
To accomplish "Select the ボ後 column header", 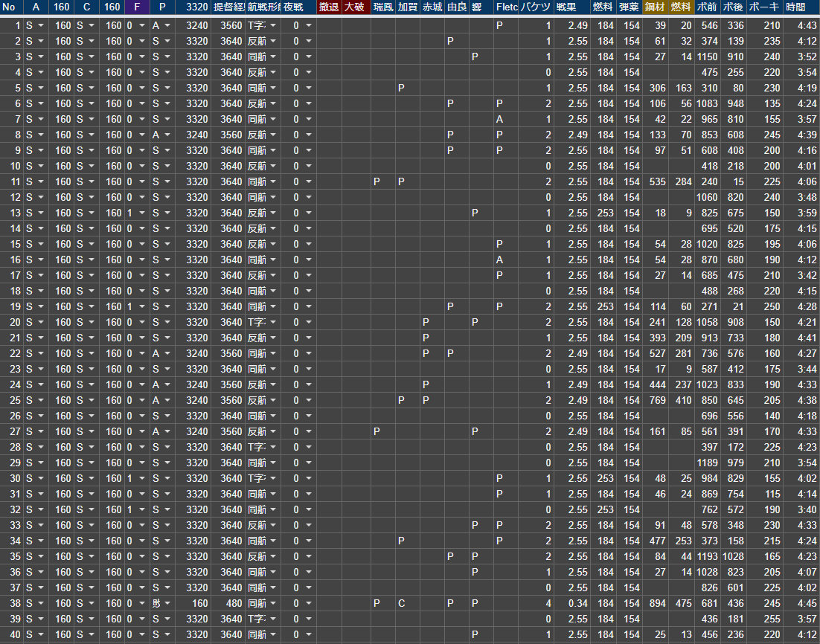I will tap(733, 7).
